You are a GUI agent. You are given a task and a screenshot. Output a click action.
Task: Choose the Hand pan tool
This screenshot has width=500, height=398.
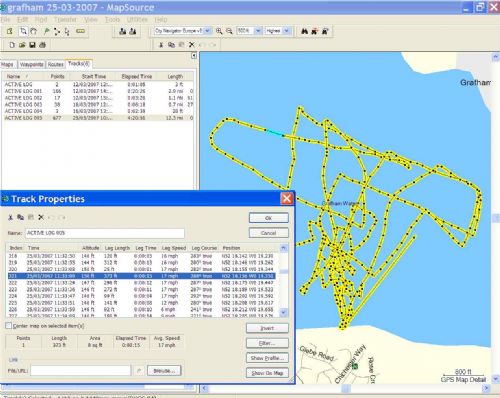click(33, 31)
